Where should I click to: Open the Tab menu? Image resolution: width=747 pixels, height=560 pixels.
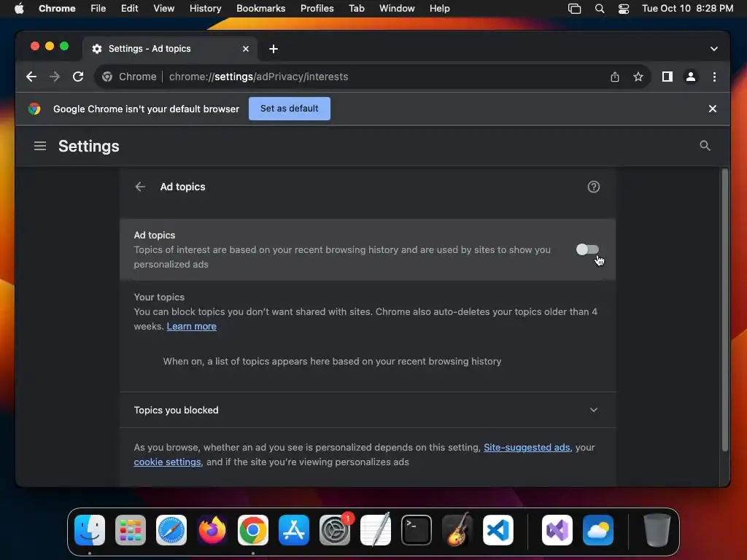[x=356, y=8]
